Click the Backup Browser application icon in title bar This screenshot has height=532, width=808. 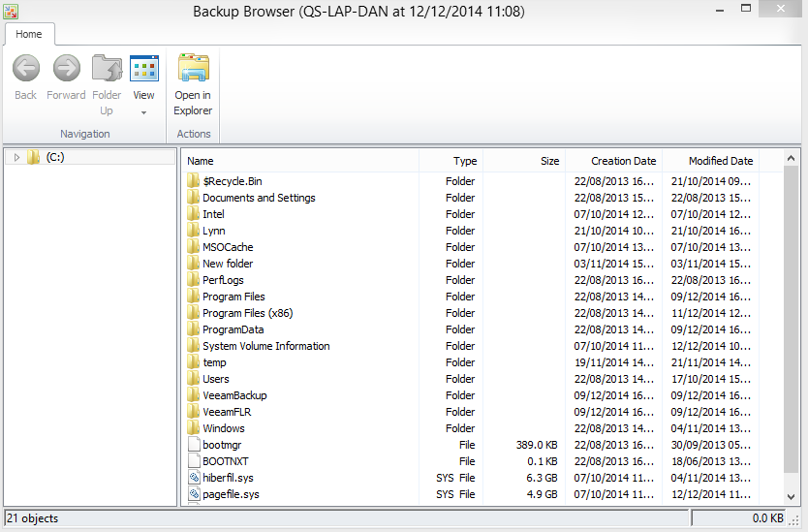11,11
